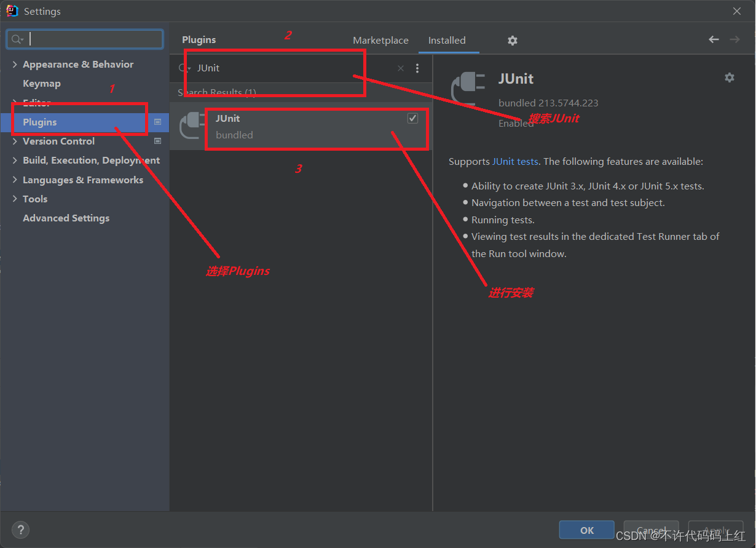Open the JUnit tests link

[515, 161]
